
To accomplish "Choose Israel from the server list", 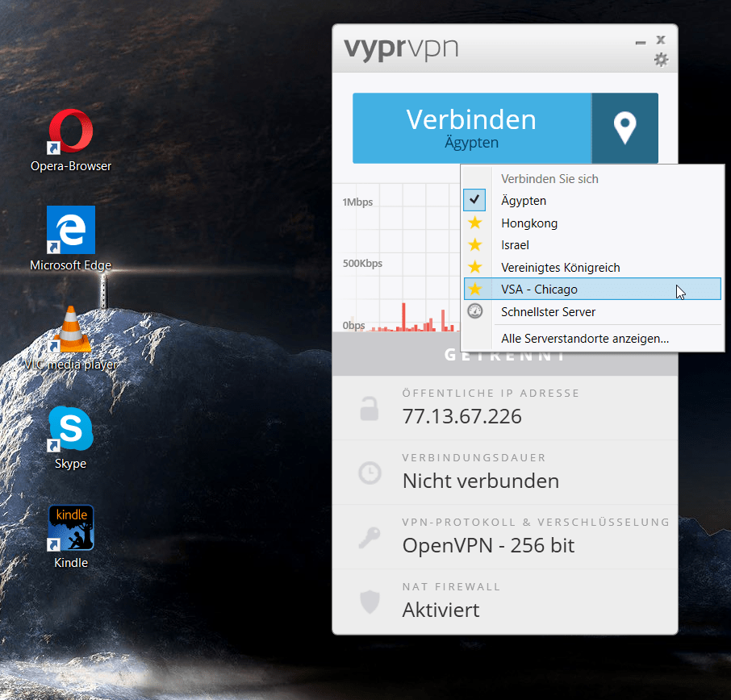I will tap(592, 245).
